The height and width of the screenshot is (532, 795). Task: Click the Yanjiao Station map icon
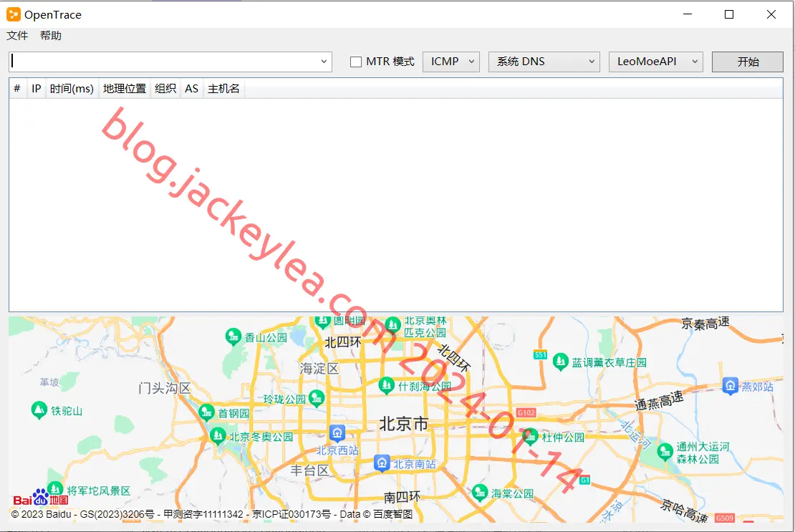[730, 386]
